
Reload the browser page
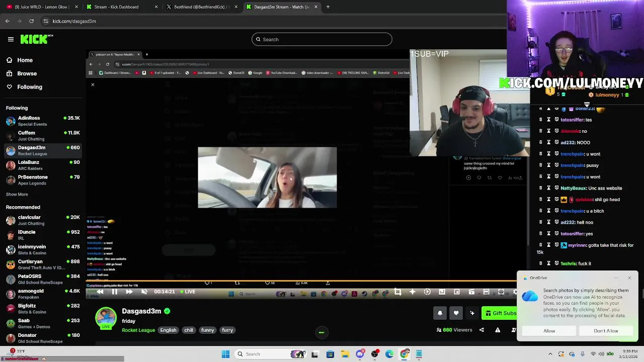32,21
